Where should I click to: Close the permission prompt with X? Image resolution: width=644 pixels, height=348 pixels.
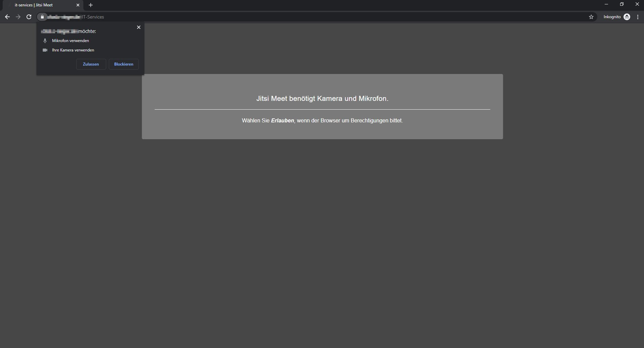click(x=139, y=27)
